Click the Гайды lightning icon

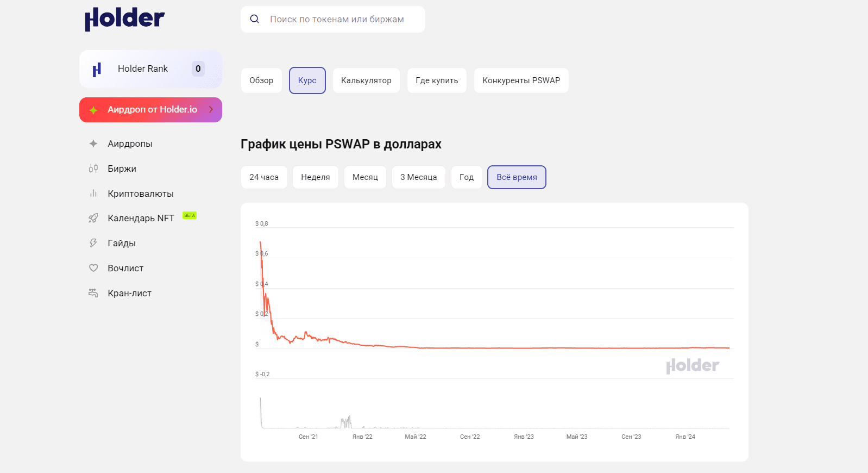coord(93,243)
